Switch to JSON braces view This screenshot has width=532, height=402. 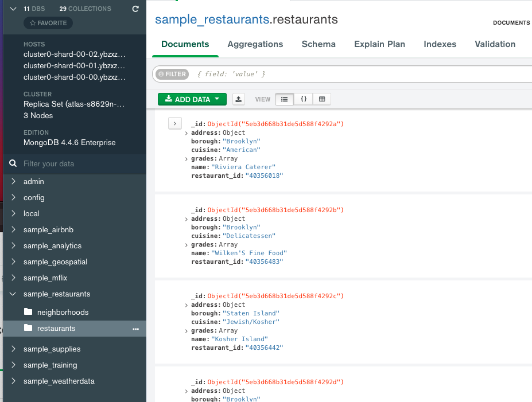[x=304, y=99]
